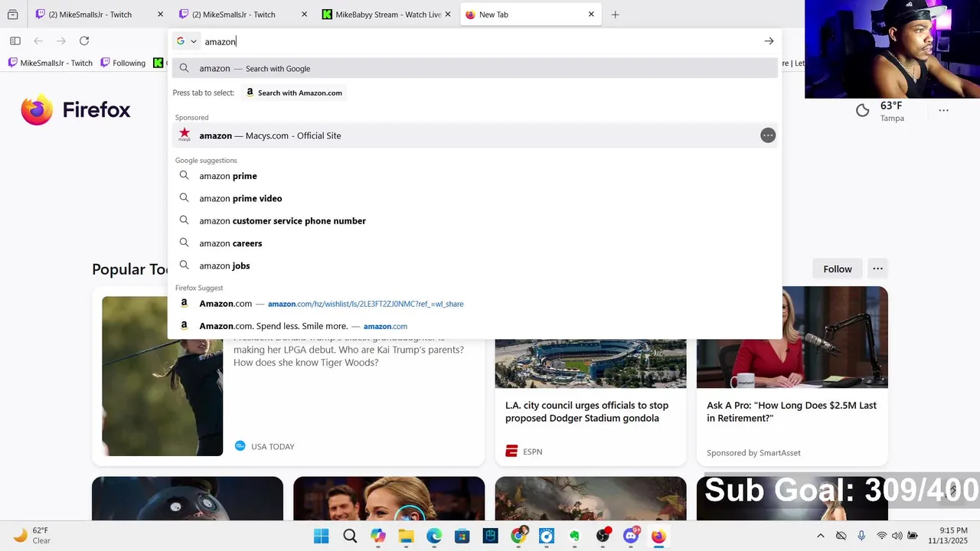Image resolution: width=980 pixels, height=551 pixels.
Task: Open the three-dot menu next to Follow
Action: point(877,269)
